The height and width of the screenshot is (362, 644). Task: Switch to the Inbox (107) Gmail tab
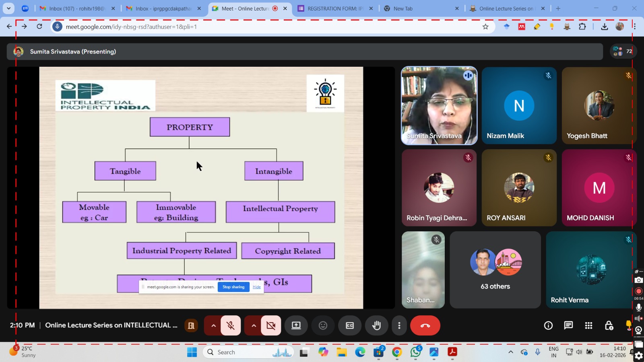tap(76, 8)
